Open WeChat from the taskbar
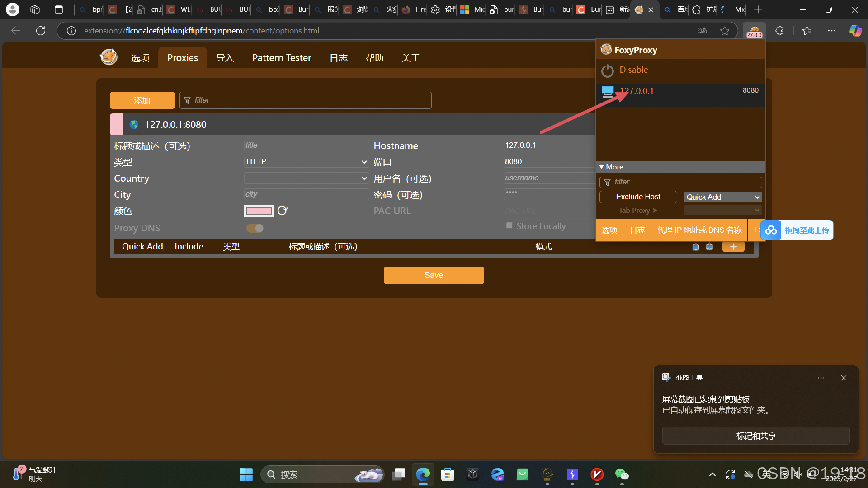Screen dimensions: 868x488 [x=622, y=474]
